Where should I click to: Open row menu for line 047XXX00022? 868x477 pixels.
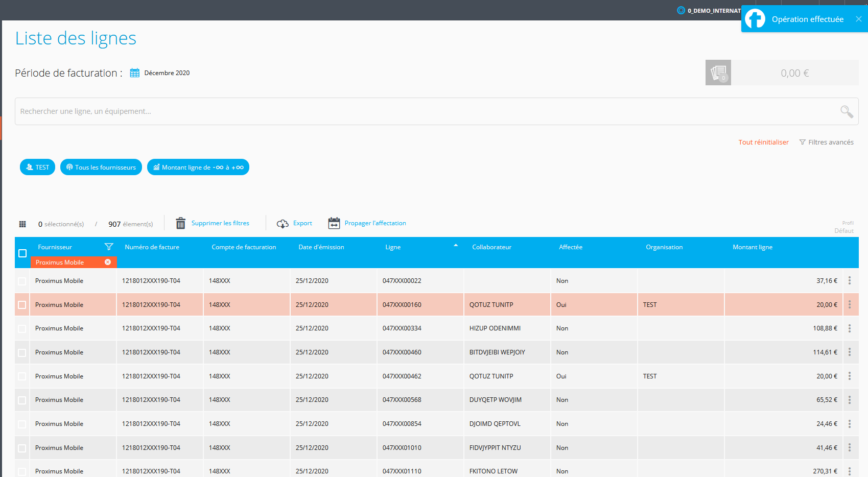pyautogui.click(x=850, y=280)
